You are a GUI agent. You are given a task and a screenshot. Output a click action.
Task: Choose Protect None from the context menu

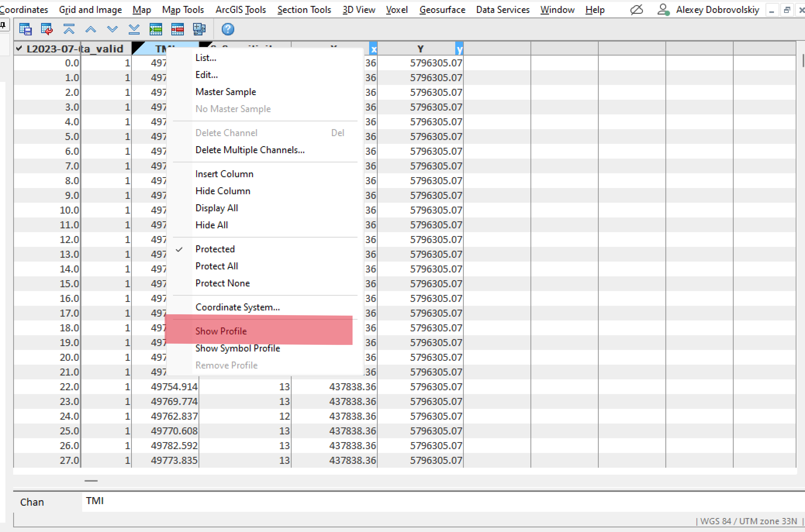[222, 283]
